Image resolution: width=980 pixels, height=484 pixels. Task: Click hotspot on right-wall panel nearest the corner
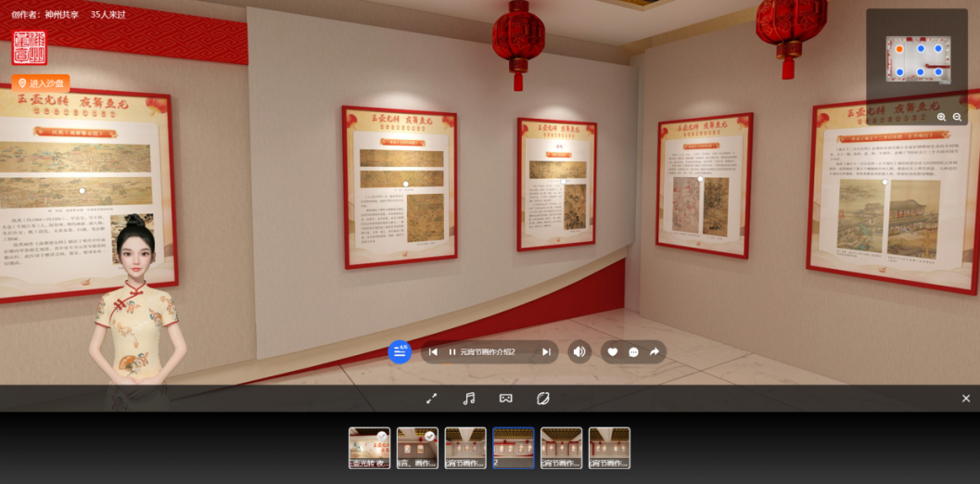[x=700, y=179]
